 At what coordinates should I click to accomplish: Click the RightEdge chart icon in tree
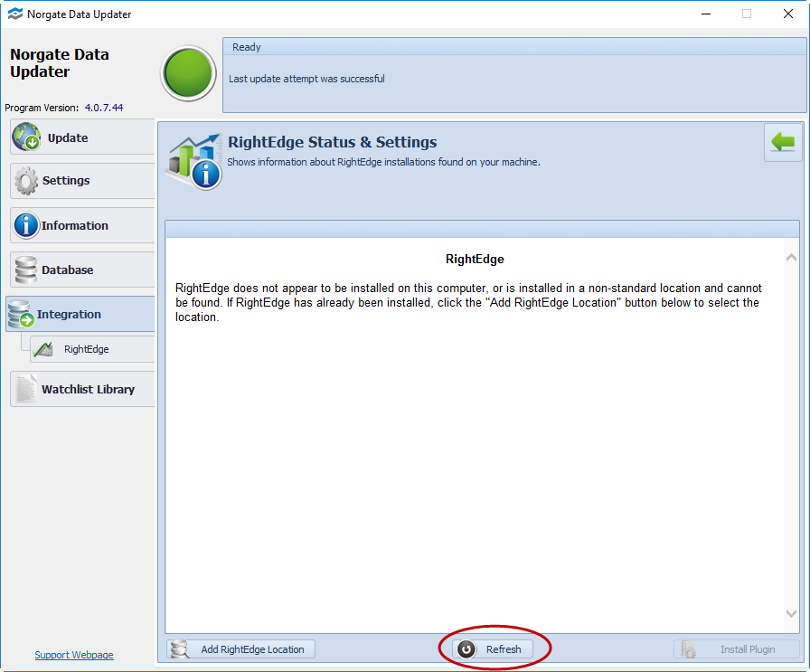43,349
